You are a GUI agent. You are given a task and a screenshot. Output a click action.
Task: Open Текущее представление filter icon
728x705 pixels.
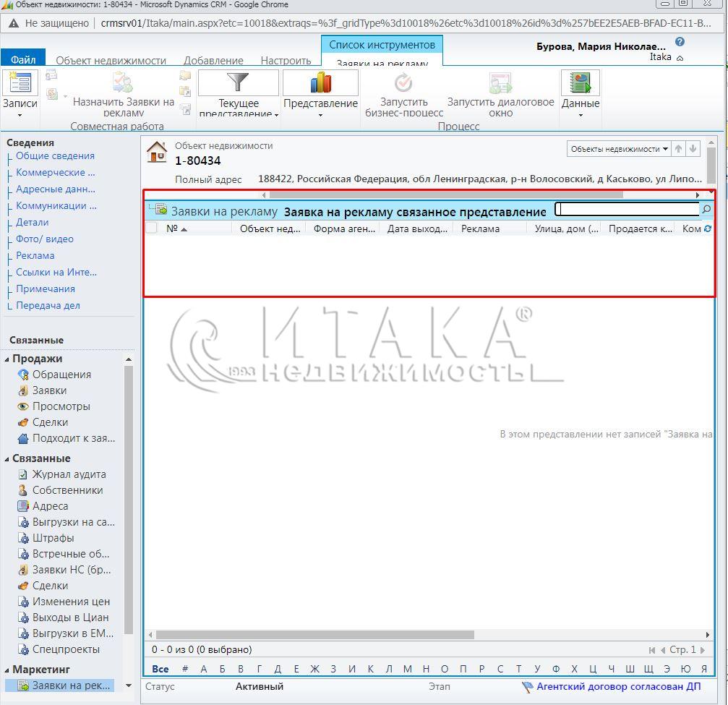click(238, 82)
